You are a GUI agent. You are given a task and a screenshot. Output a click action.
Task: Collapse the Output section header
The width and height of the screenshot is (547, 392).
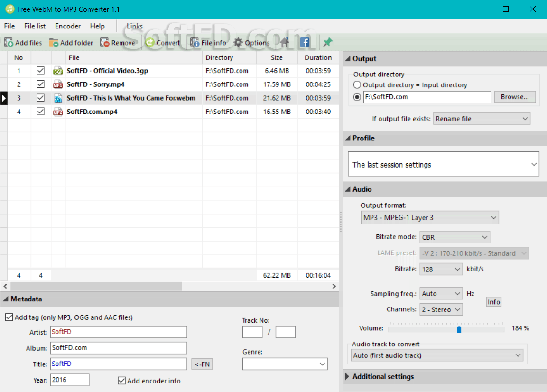point(445,59)
